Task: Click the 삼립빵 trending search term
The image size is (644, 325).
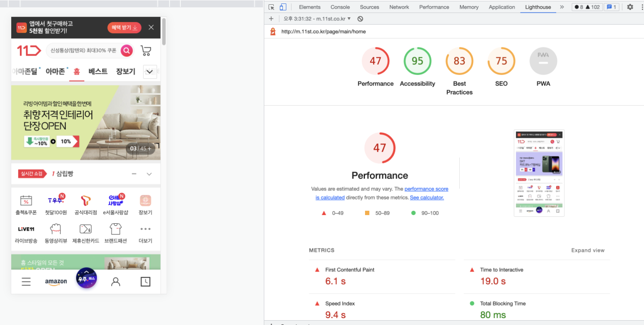Action: (x=65, y=174)
